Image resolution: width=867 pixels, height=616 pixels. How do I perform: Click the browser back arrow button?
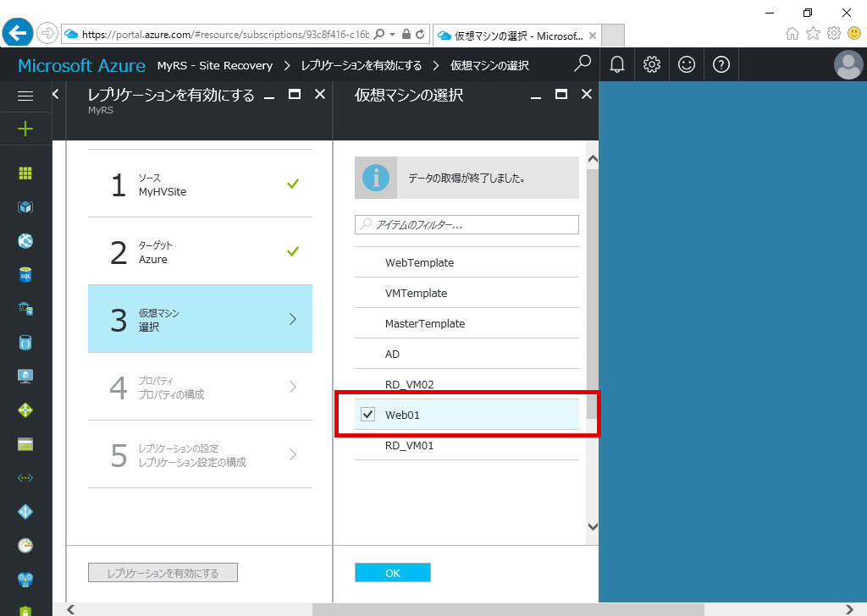click(x=17, y=33)
